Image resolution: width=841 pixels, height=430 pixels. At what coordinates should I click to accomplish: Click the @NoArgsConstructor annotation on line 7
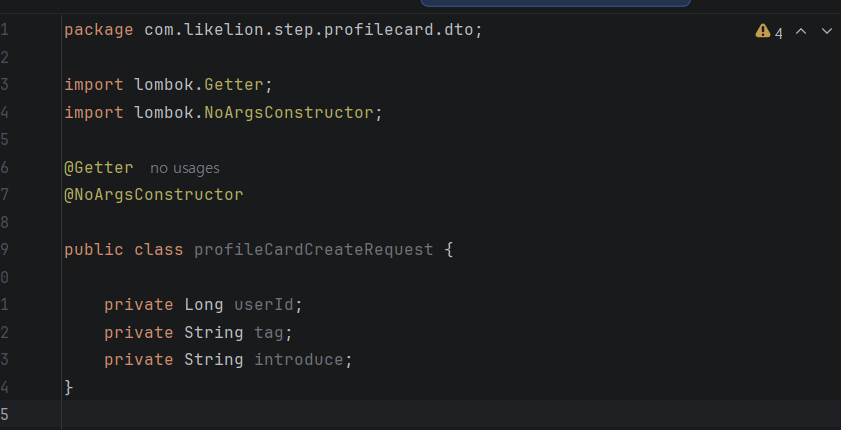154,195
